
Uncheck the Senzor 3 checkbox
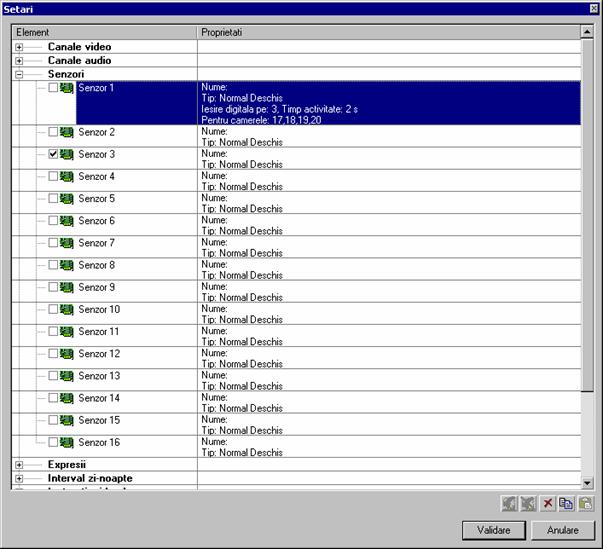pos(53,155)
